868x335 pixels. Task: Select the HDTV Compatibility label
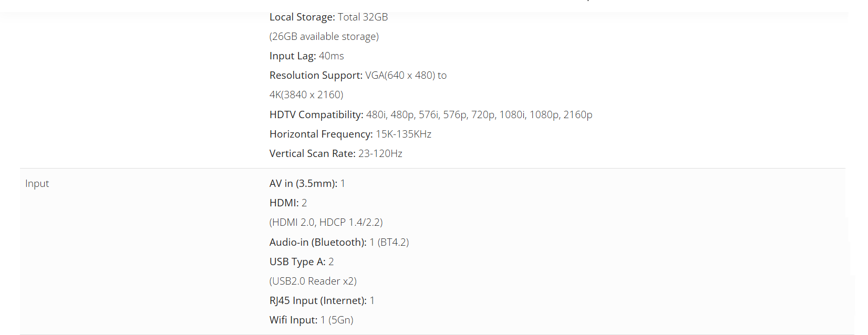click(316, 114)
